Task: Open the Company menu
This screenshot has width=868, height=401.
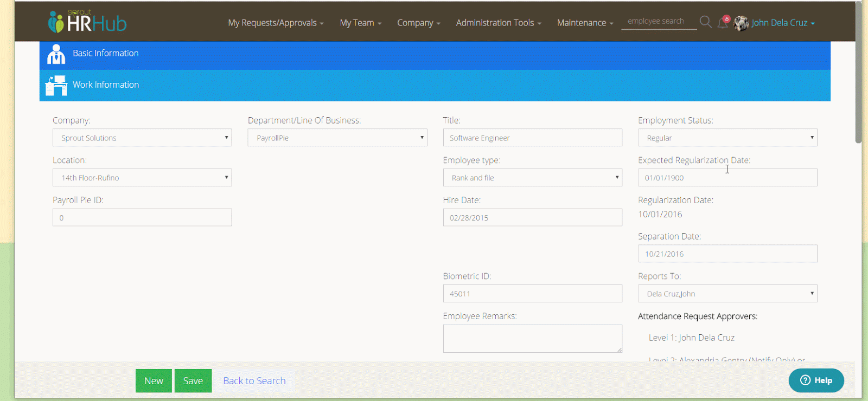Action: [418, 23]
